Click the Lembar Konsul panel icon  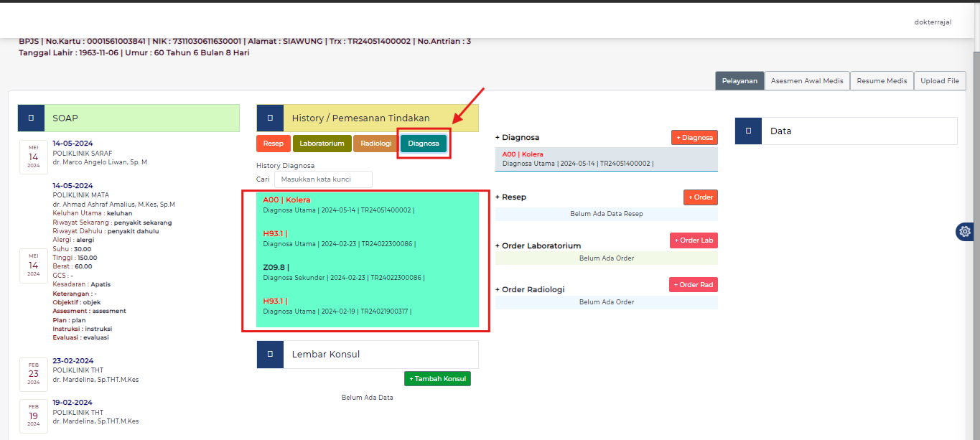pos(270,354)
